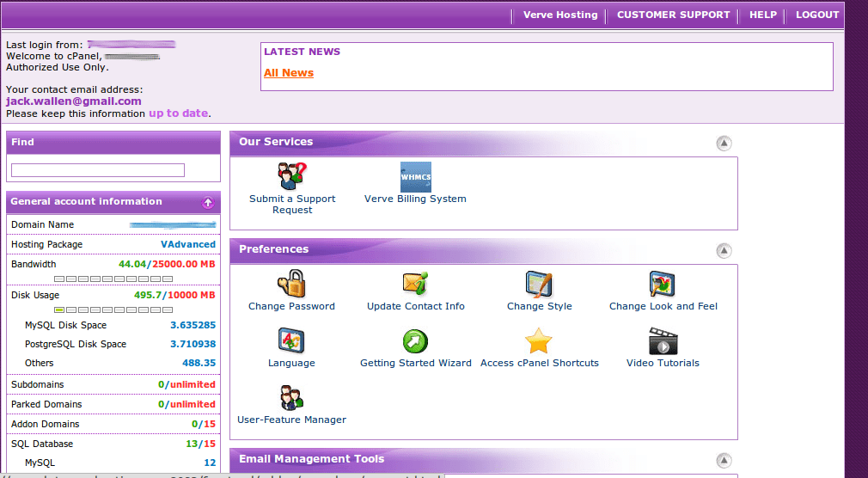The height and width of the screenshot is (478, 868).
Task: Click the Submit a Support Request text link
Action: (x=291, y=204)
